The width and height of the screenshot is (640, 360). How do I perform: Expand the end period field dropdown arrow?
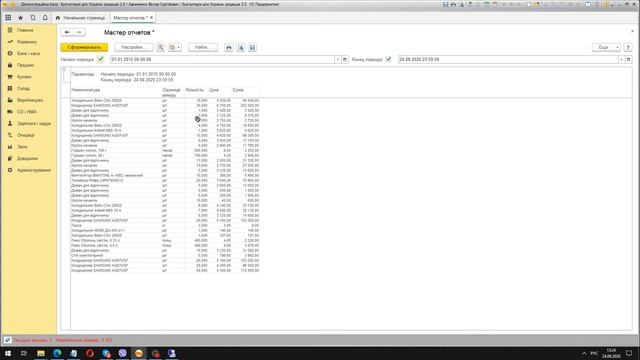click(621, 60)
